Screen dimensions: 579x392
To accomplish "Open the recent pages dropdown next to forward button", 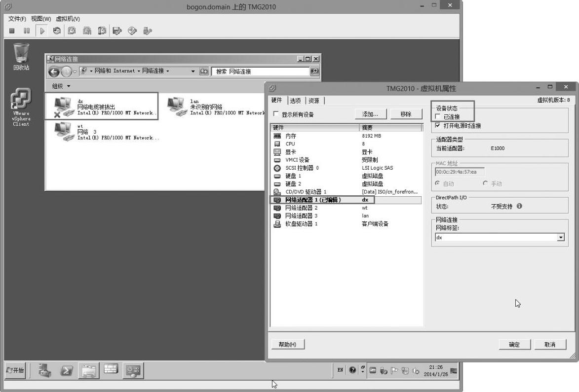I will click(x=75, y=71).
